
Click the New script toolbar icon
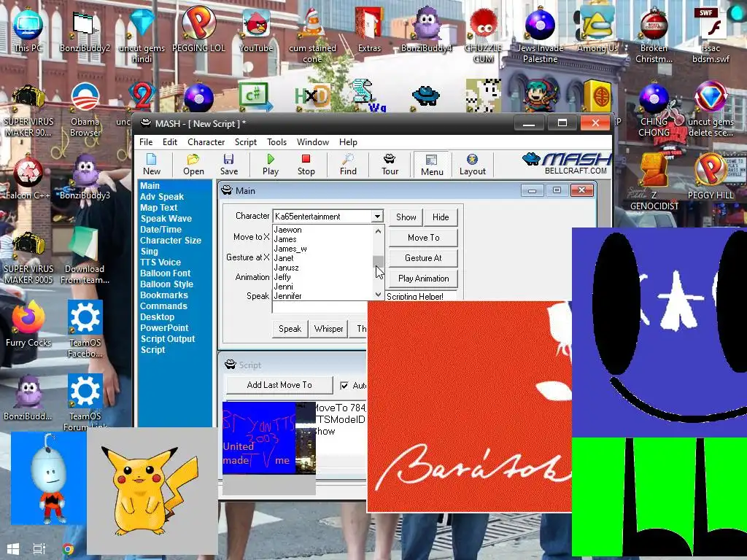[x=152, y=164]
